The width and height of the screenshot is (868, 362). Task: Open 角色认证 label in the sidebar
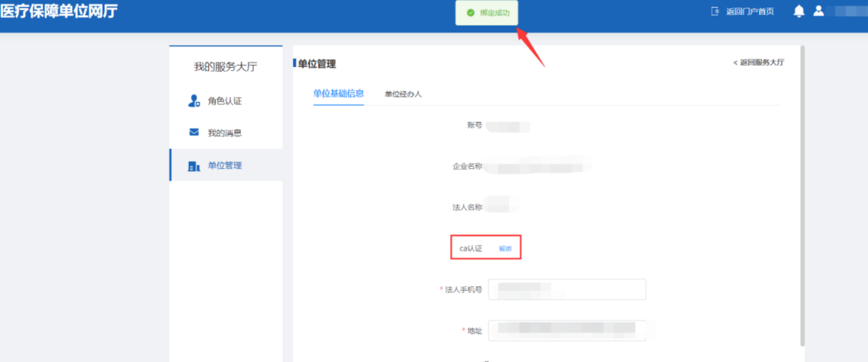pos(225,101)
